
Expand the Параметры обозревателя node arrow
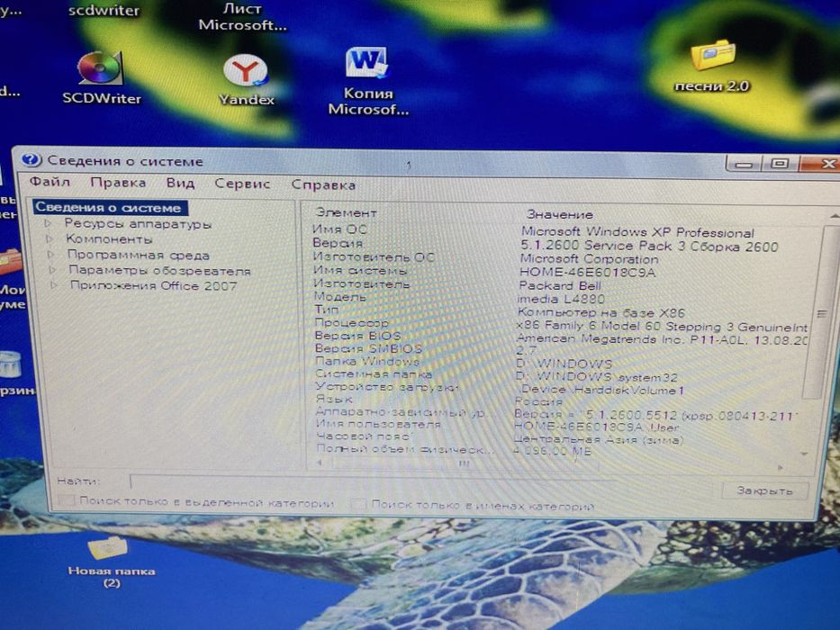[x=52, y=269]
